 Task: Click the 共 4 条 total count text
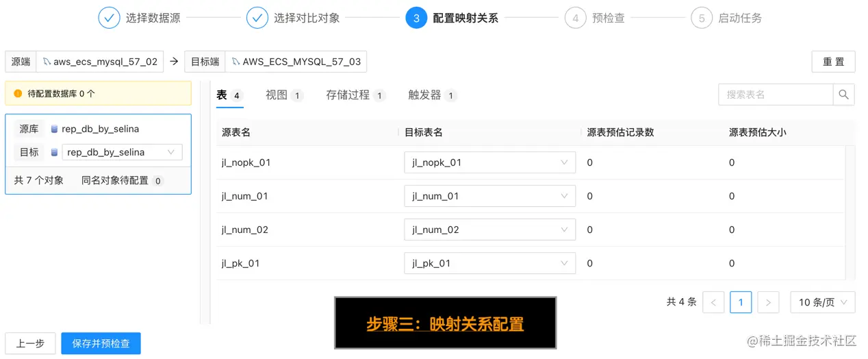click(x=682, y=302)
